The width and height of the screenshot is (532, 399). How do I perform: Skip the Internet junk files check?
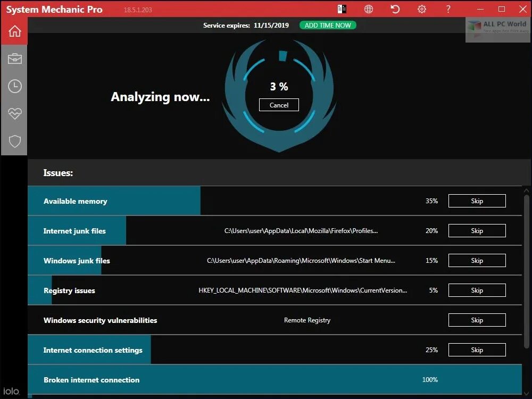(x=477, y=231)
